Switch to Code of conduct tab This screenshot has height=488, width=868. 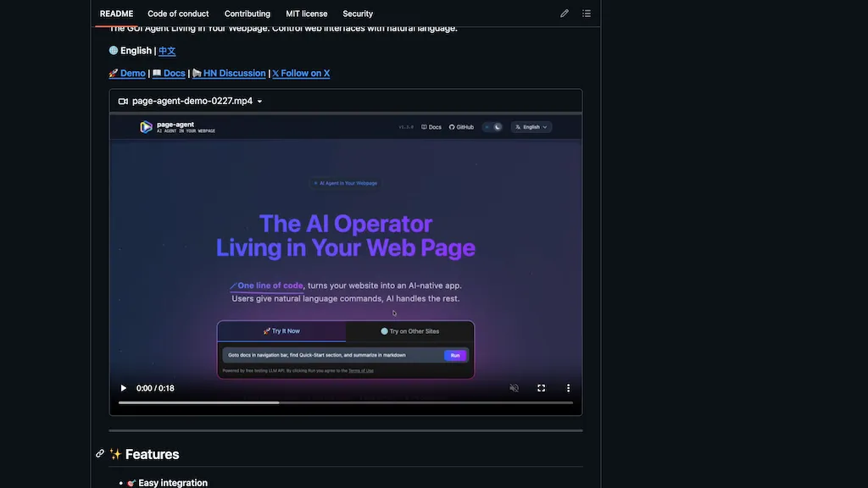coord(178,14)
